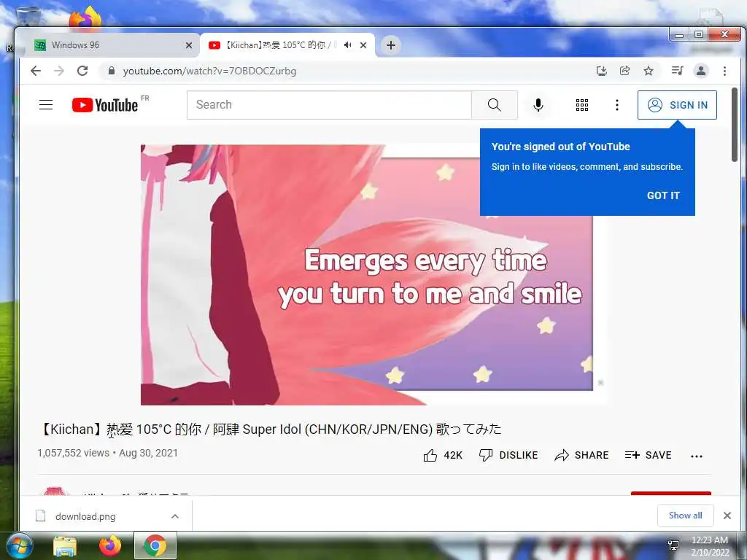Click the install app icon in address bar
Image resolution: width=747 pixels, height=560 pixels.
pyautogui.click(x=602, y=71)
